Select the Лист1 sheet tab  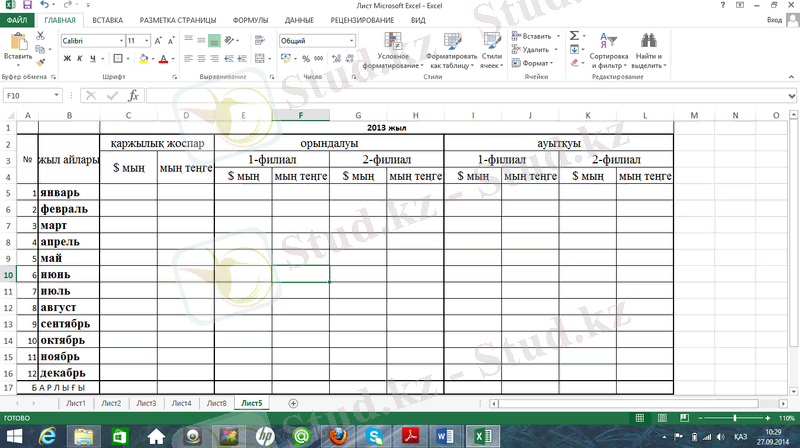tap(76, 403)
